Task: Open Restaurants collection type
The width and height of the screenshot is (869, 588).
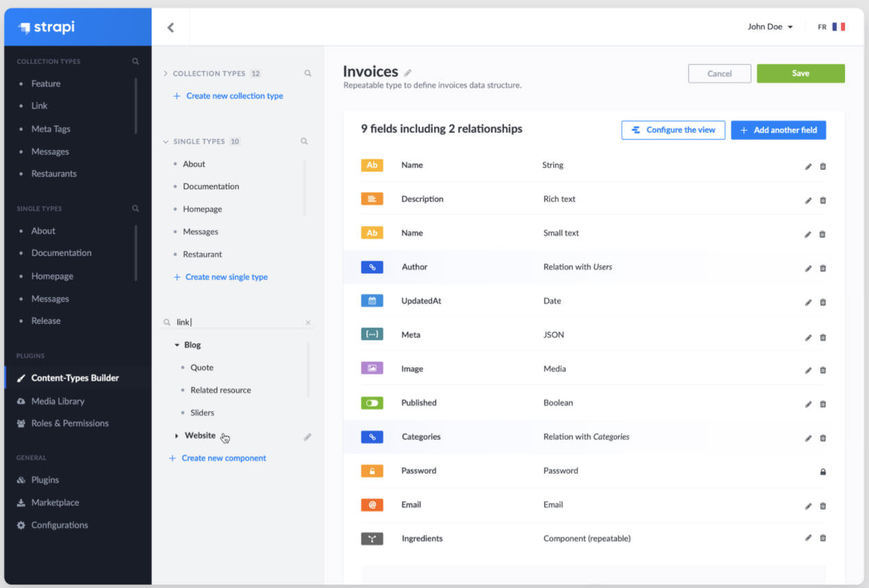Action: [54, 173]
